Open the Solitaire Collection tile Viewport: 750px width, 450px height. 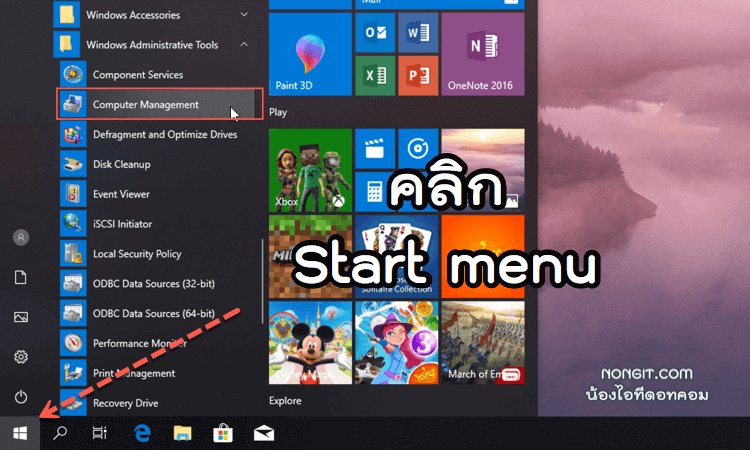(x=397, y=256)
